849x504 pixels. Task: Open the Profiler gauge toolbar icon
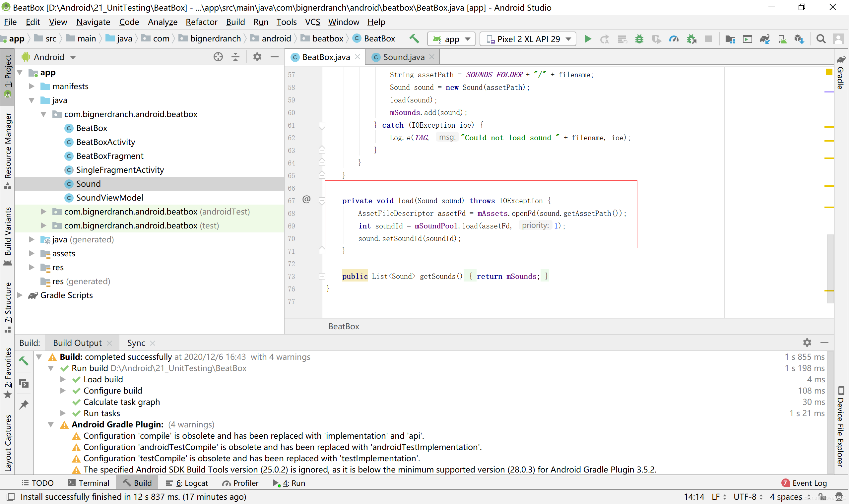point(674,39)
